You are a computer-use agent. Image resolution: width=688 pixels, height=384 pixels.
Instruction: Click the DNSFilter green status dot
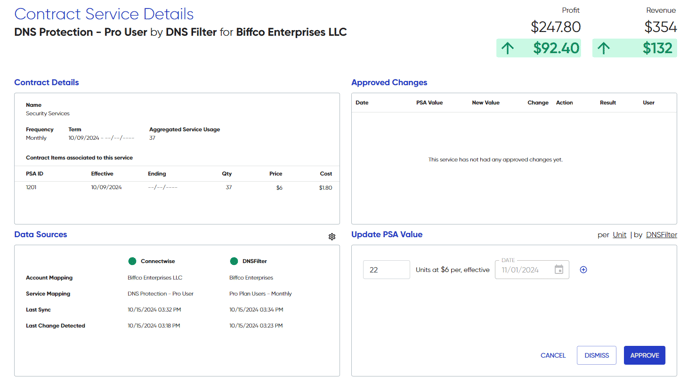[x=234, y=261]
